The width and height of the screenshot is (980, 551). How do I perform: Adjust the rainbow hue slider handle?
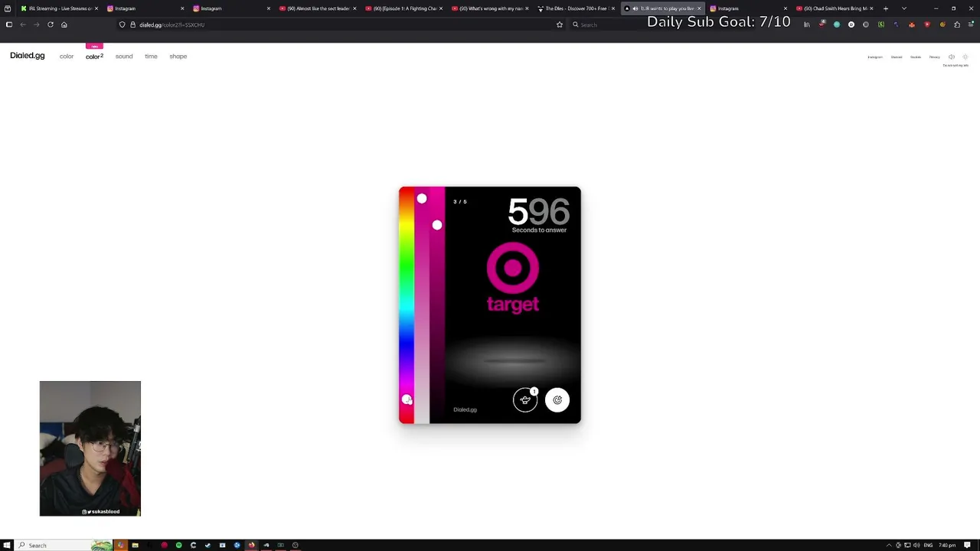407,399
